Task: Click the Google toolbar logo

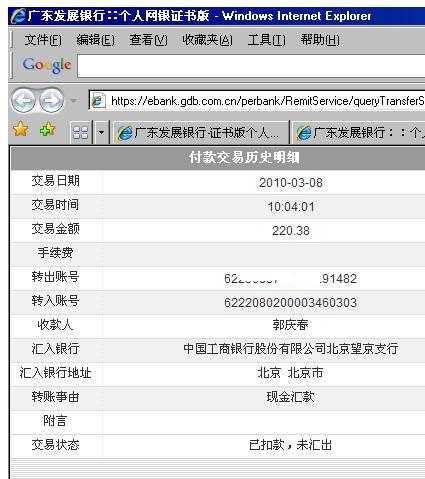Action: coord(47,65)
